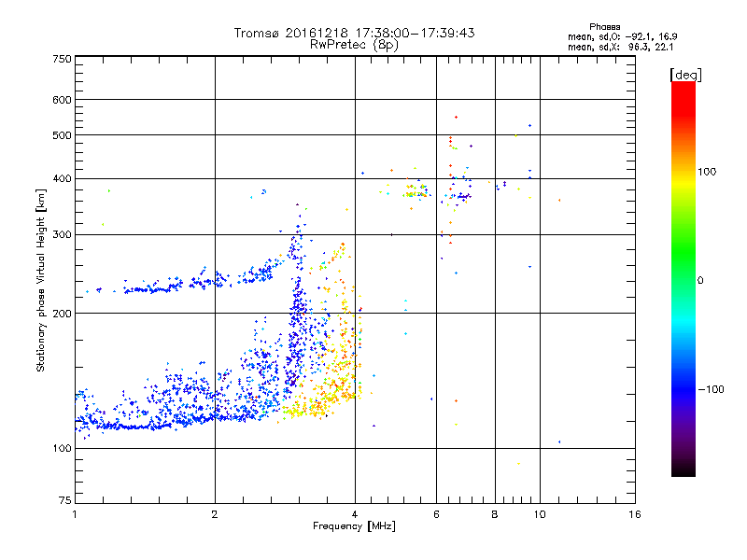Click the colorbar tick label '0'
Image resolution: width=747 pixels, height=560 pixels.
pos(700,281)
